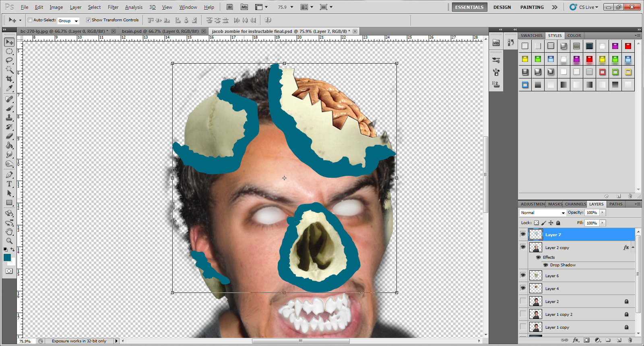Image resolution: width=644 pixels, height=346 pixels.
Task: Switch to the Swatches tab
Action: click(531, 35)
